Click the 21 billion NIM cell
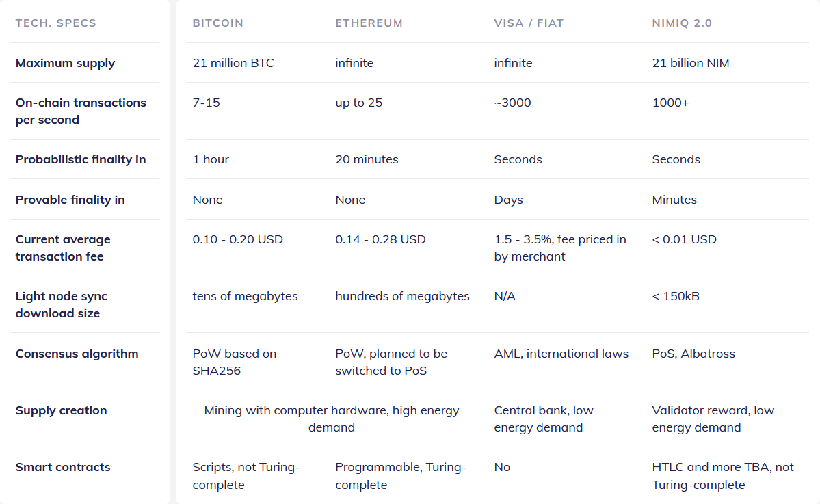 690,64
